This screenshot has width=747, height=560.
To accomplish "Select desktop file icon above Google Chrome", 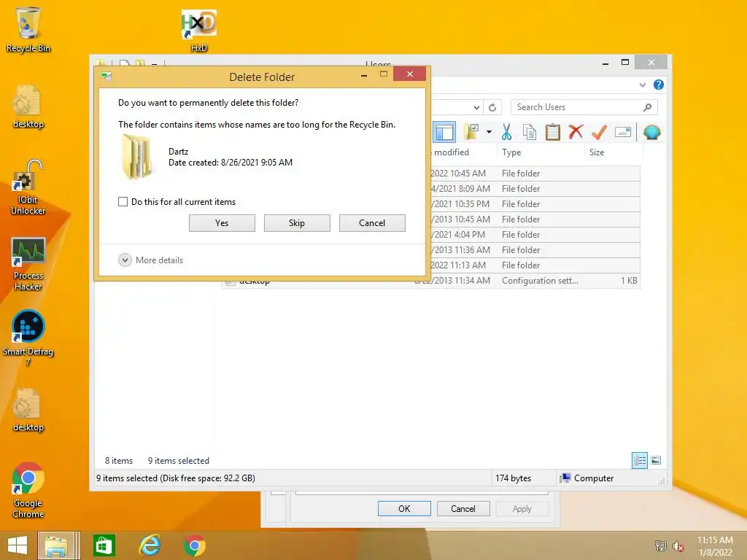I will pyautogui.click(x=28, y=411).
